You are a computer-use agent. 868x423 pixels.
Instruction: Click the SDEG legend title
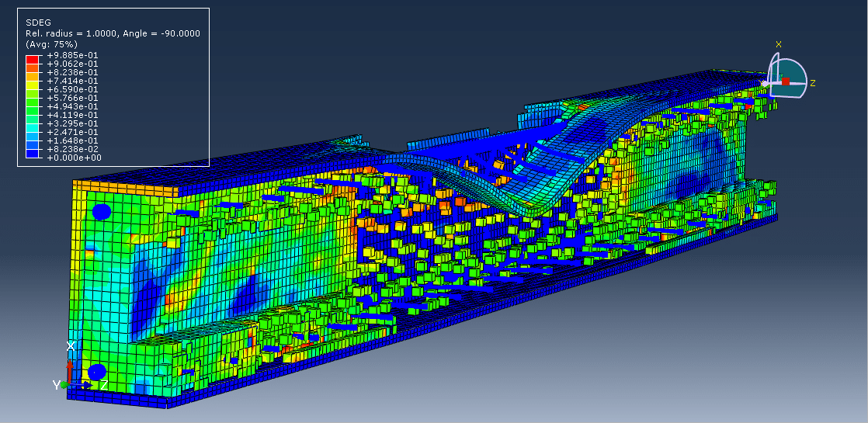coord(36,22)
